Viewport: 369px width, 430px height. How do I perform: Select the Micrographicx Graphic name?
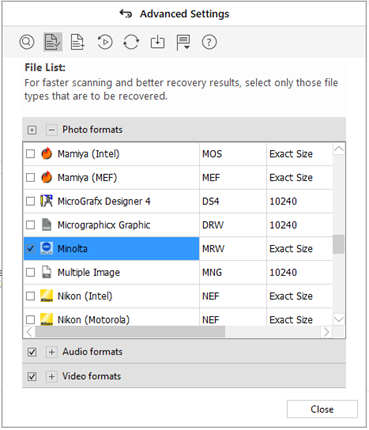[x=104, y=225]
